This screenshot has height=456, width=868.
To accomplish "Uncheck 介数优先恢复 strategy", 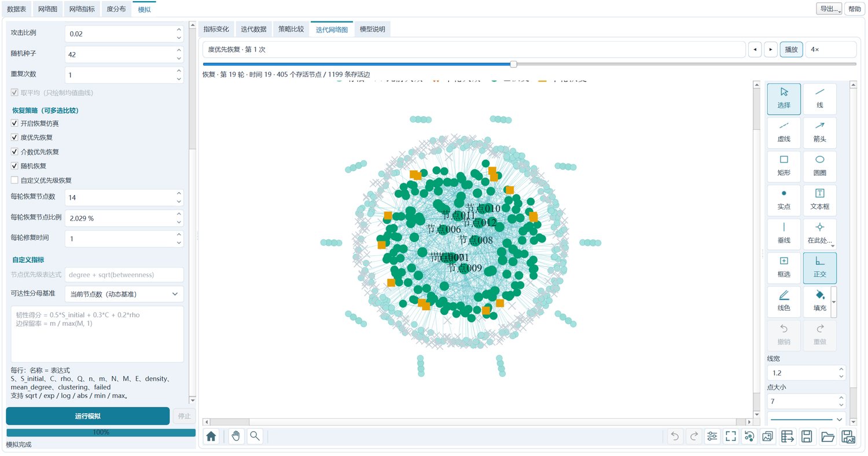I will [x=35, y=152].
